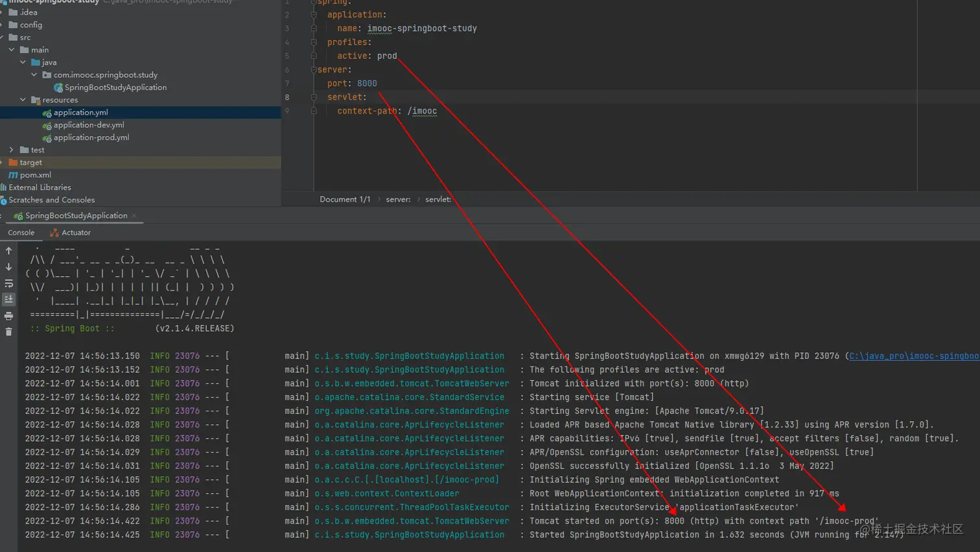Open application-prod.yml from the tree
The width and height of the screenshot is (980, 552).
pyautogui.click(x=91, y=137)
